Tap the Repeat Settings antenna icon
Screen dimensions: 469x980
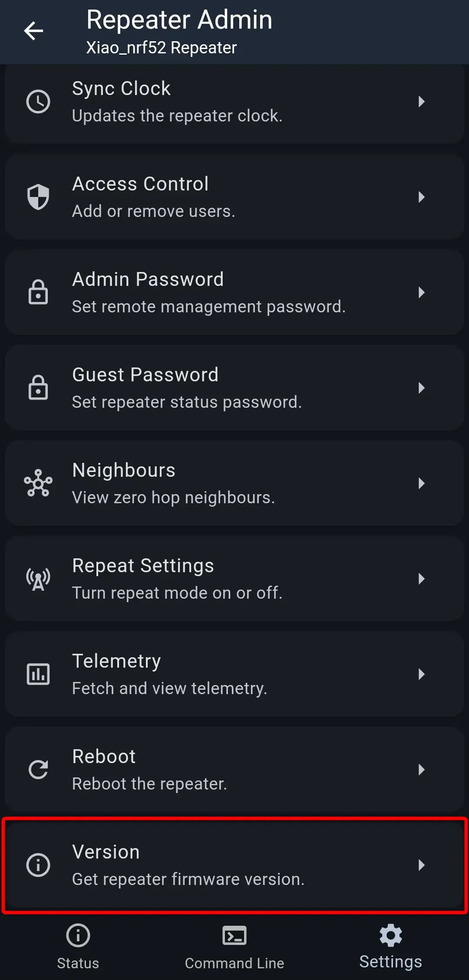tap(38, 579)
